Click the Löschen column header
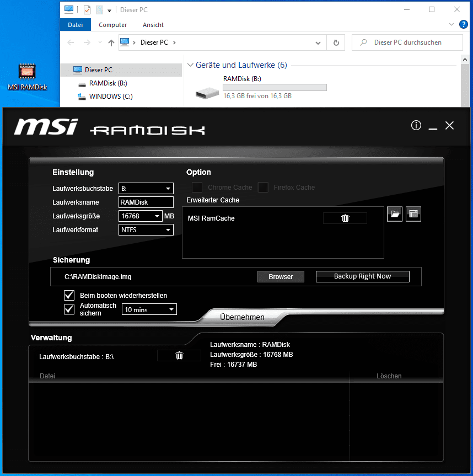Viewport: 473px width, 476px height. coord(389,376)
